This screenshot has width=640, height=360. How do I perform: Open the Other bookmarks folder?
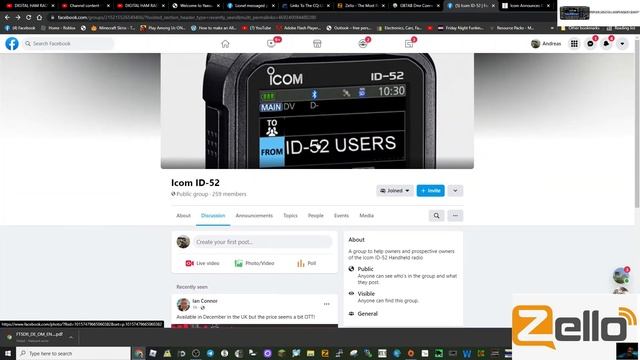(580, 28)
